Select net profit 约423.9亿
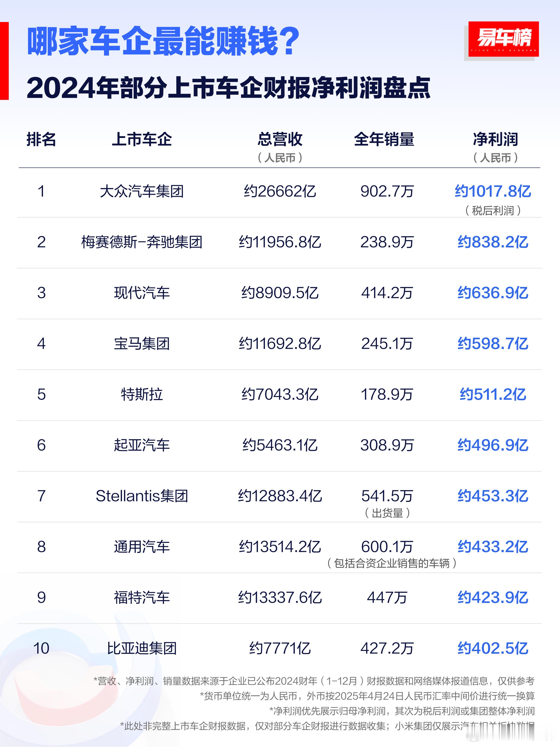The height and width of the screenshot is (747, 560). pyautogui.click(x=493, y=597)
